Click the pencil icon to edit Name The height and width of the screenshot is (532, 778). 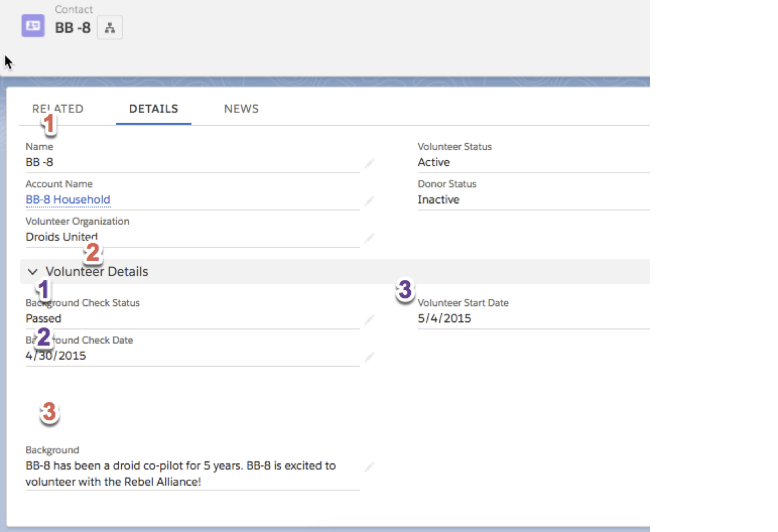click(369, 163)
